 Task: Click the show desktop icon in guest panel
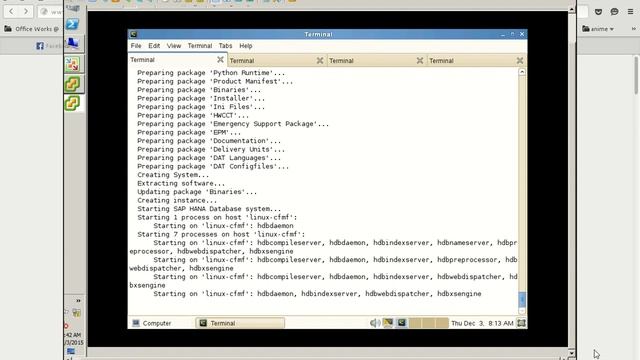click(x=521, y=323)
